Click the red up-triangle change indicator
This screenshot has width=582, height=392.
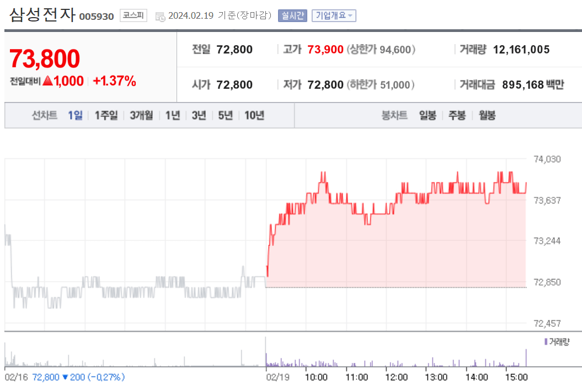click(x=48, y=80)
